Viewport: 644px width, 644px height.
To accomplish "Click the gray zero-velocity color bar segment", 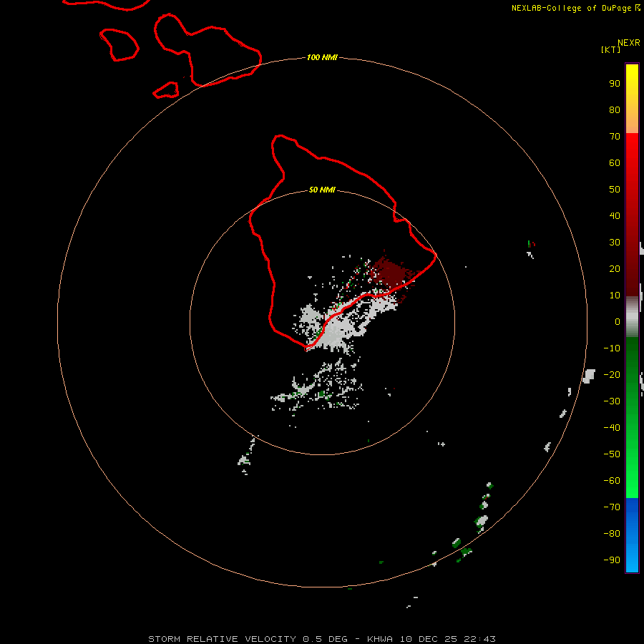I will [x=632, y=317].
